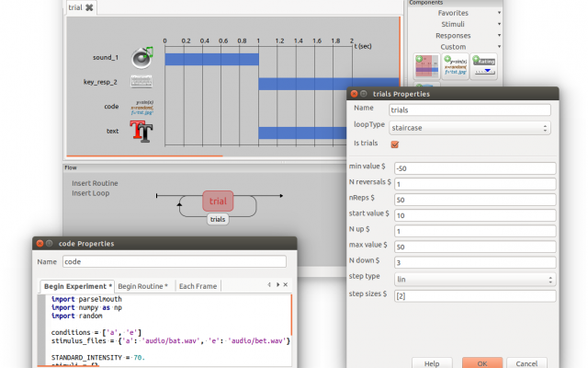Show previous code tabs with left arrow
Image resolution: width=588 pixels, height=368 pixels.
coord(269,284)
